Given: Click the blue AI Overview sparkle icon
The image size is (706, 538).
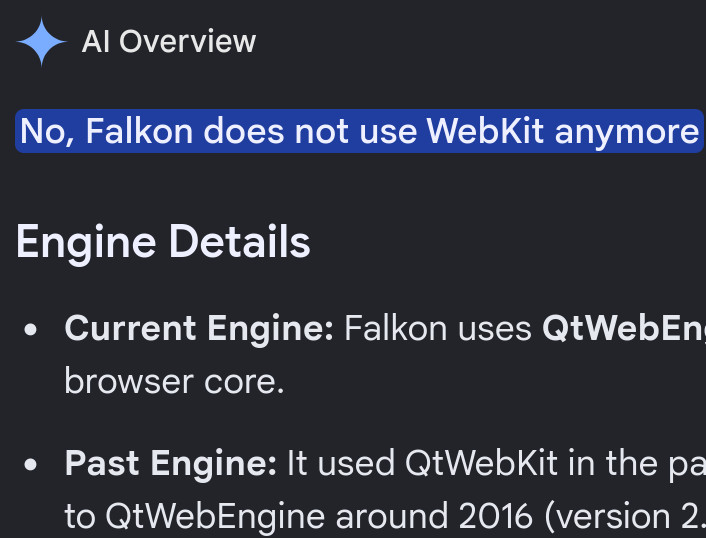Looking at the screenshot, I should (41, 42).
